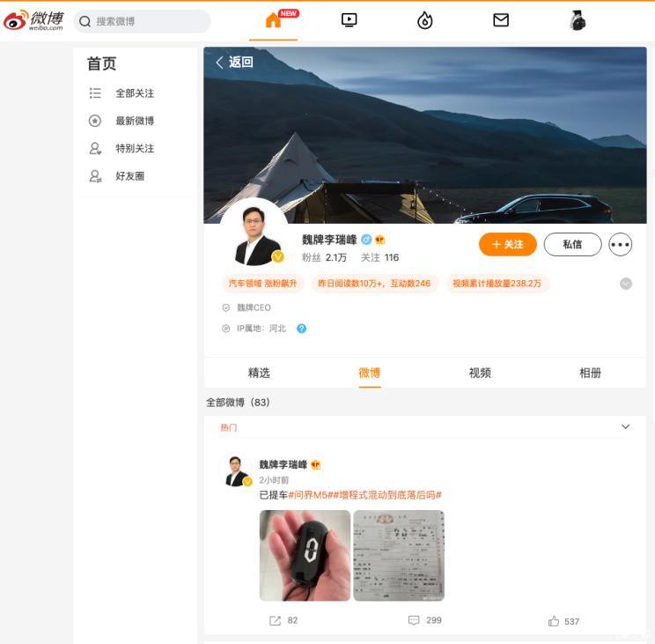Viewport: 655px width, 644px height.
Task: Select 特别关注 in the sidebar
Action: point(135,148)
